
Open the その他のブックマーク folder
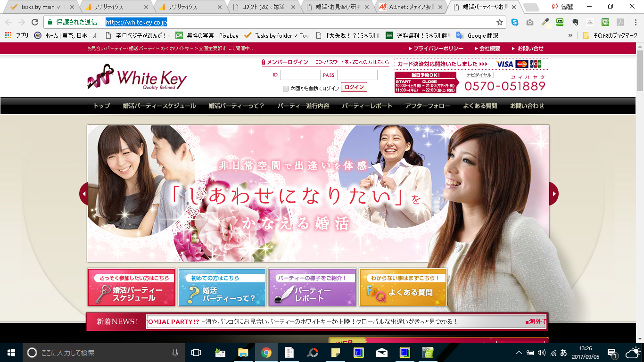click(610, 35)
